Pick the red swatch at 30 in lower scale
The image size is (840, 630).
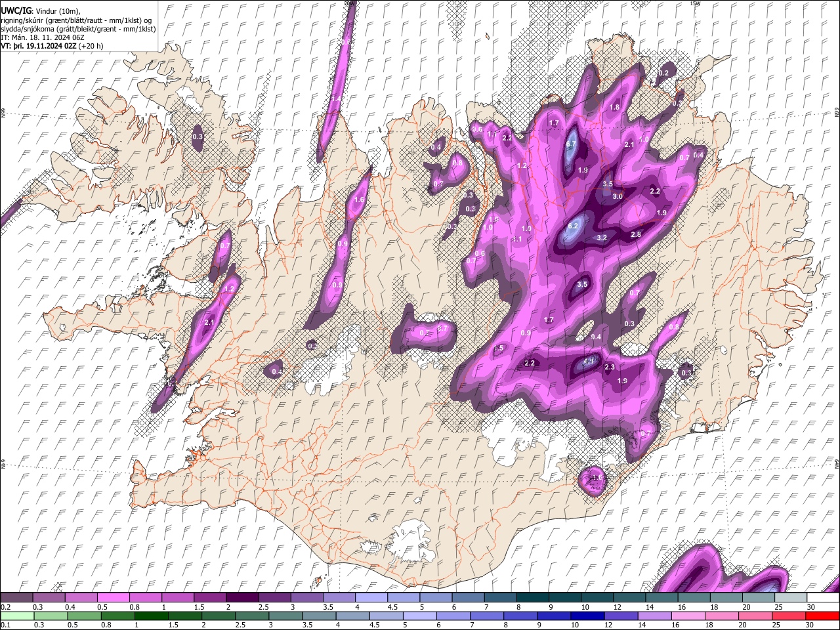pos(822,616)
